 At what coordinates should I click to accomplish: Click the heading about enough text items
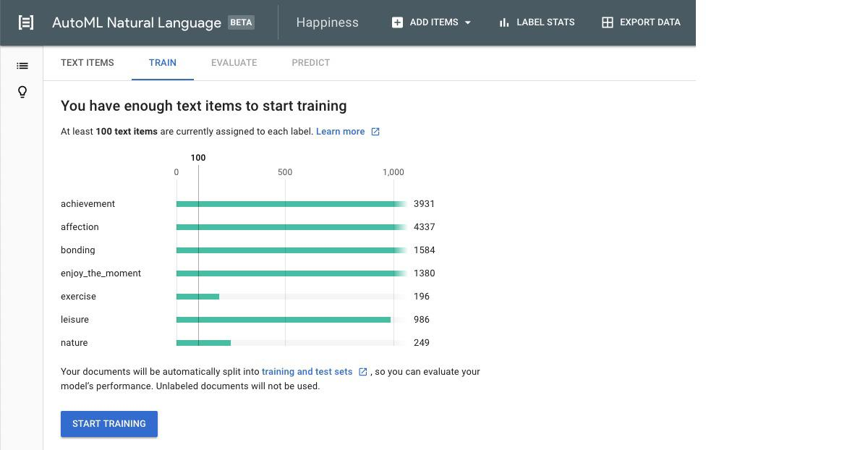click(x=204, y=106)
